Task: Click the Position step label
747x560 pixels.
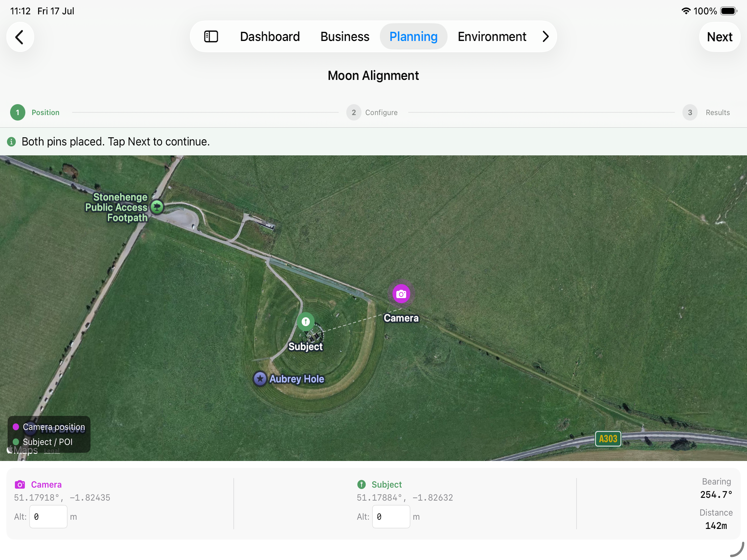Action: (x=45, y=112)
